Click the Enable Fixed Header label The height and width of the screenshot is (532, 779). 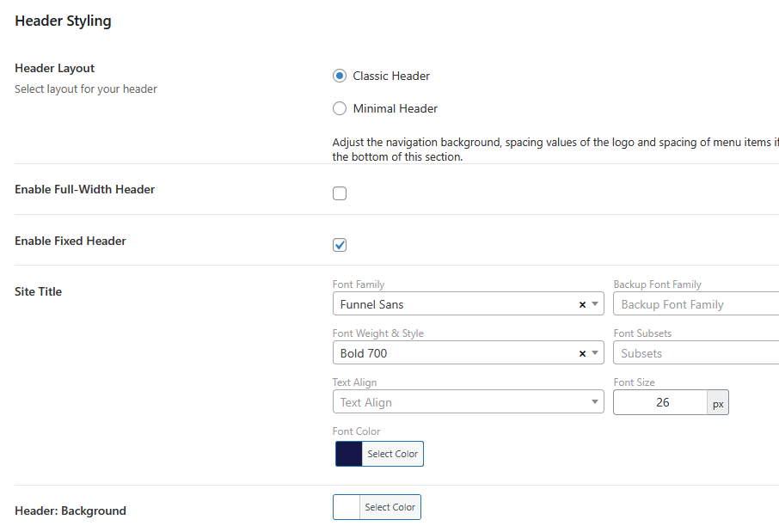[71, 241]
